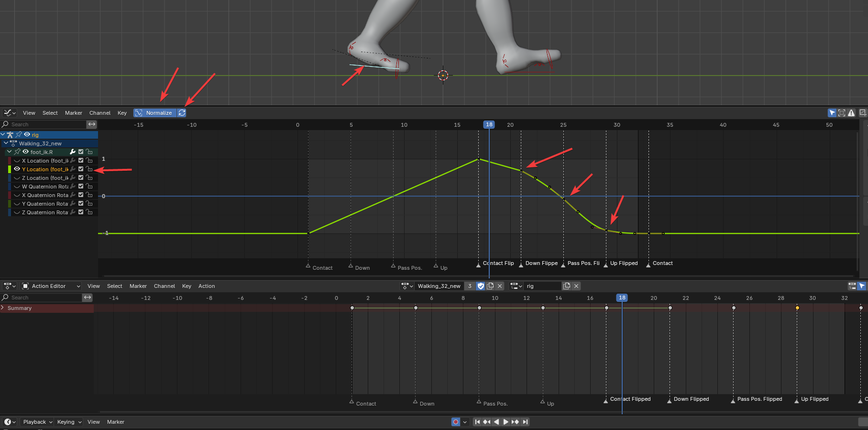Screen dimensions: 868x430
Task: Uncheck the X Location channel mute checkbox
Action: tap(81, 161)
